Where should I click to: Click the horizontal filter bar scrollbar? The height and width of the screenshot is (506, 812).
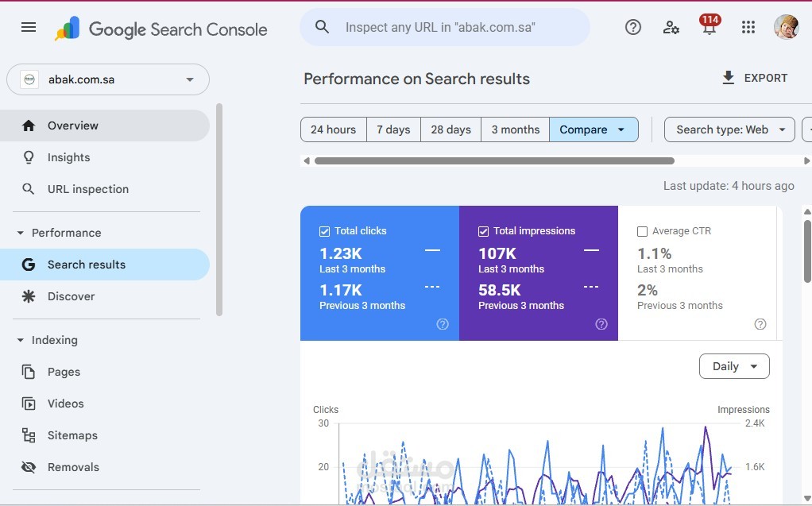493,160
